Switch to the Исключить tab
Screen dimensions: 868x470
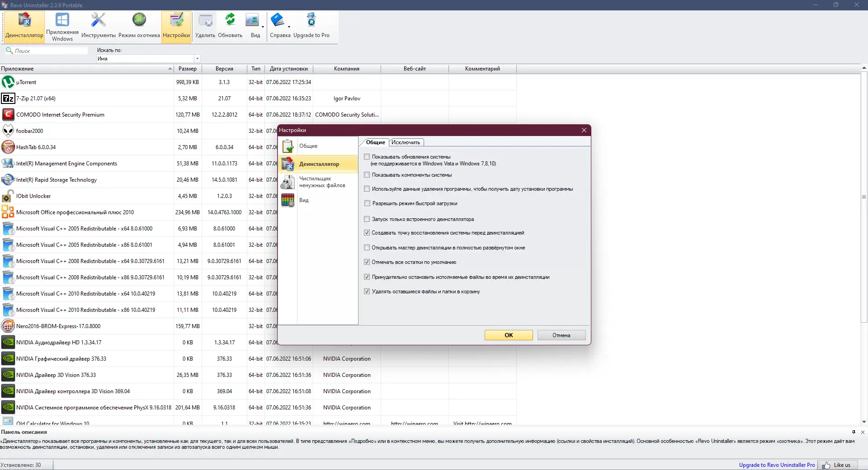[x=406, y=142]
